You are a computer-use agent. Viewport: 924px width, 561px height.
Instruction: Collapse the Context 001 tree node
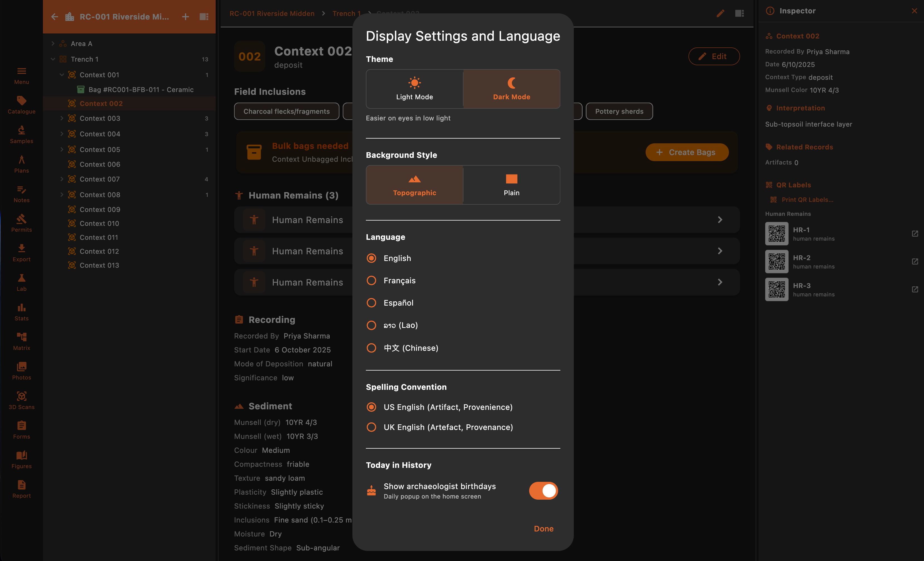click(62, 75)
